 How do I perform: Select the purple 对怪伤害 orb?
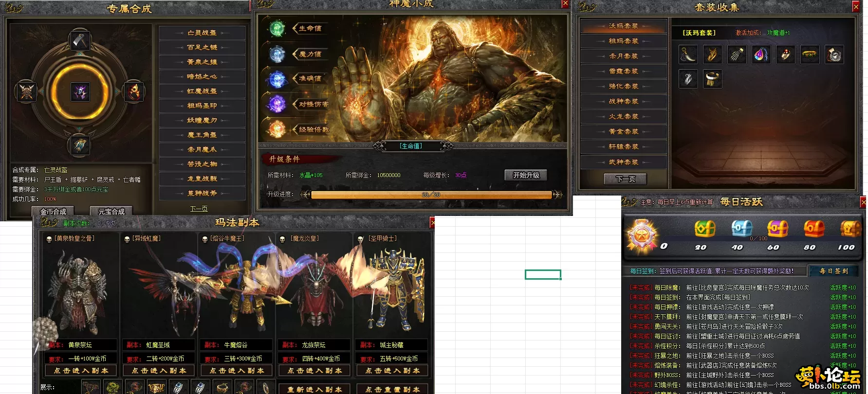[x=277, y=104]
